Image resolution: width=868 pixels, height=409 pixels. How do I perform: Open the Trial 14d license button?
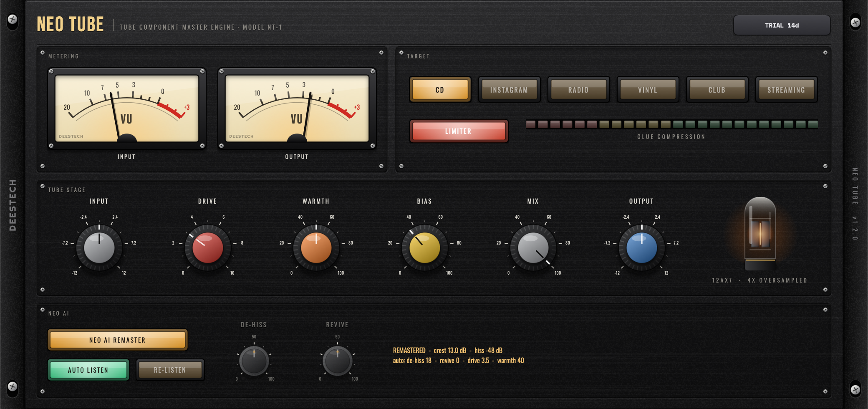782,25
